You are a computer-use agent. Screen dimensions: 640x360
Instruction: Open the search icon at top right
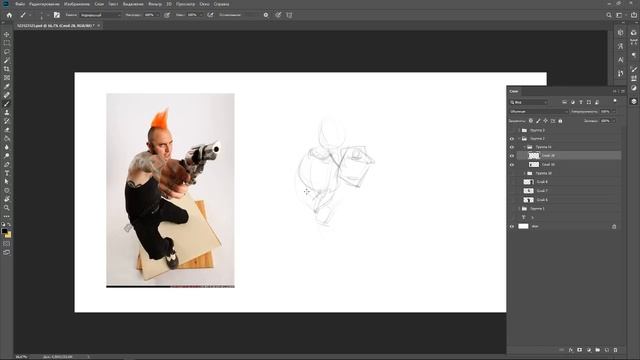click(609, 15)
